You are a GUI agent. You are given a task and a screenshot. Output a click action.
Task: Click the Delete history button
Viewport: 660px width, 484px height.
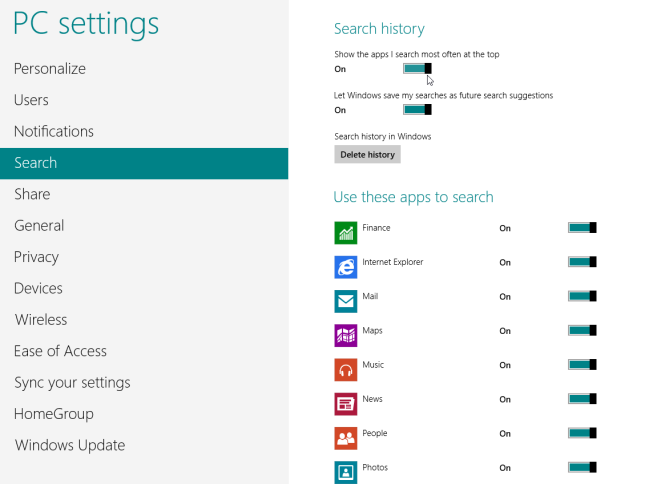click(x=367, y=154)
